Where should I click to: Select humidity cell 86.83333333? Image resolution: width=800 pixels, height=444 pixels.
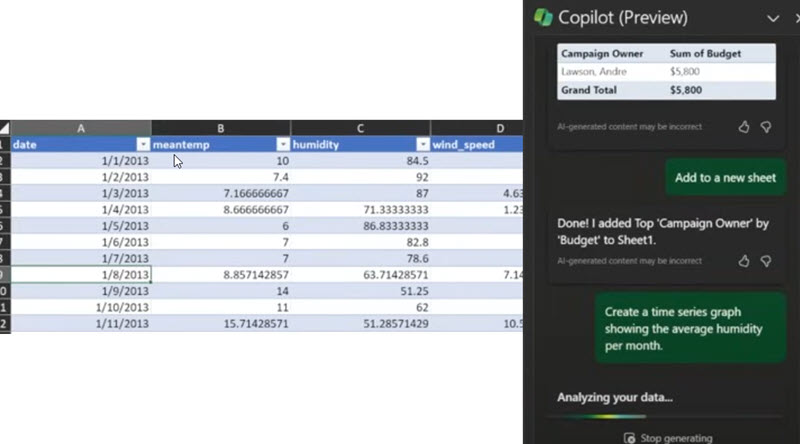[x=361, y=226]
